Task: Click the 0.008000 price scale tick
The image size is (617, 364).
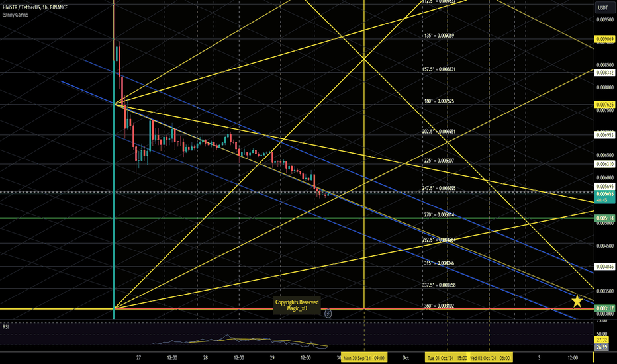Action: click(x=605, y=87)
